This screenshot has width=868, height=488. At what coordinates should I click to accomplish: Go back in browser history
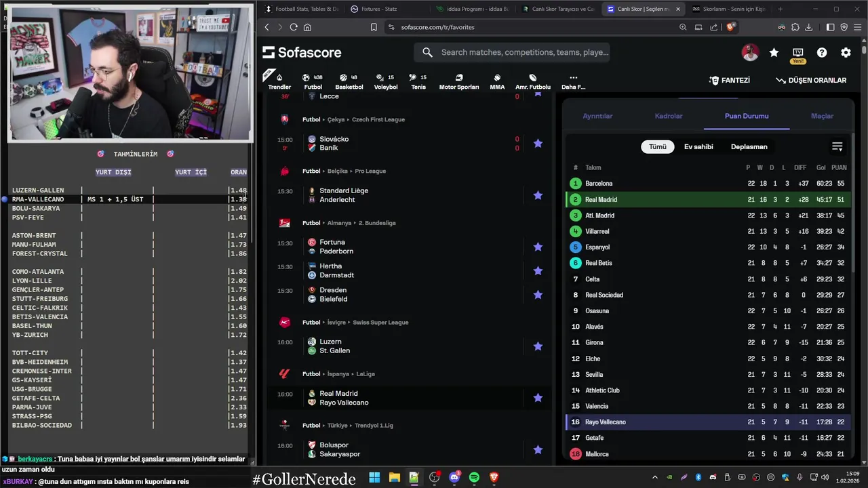267,27
